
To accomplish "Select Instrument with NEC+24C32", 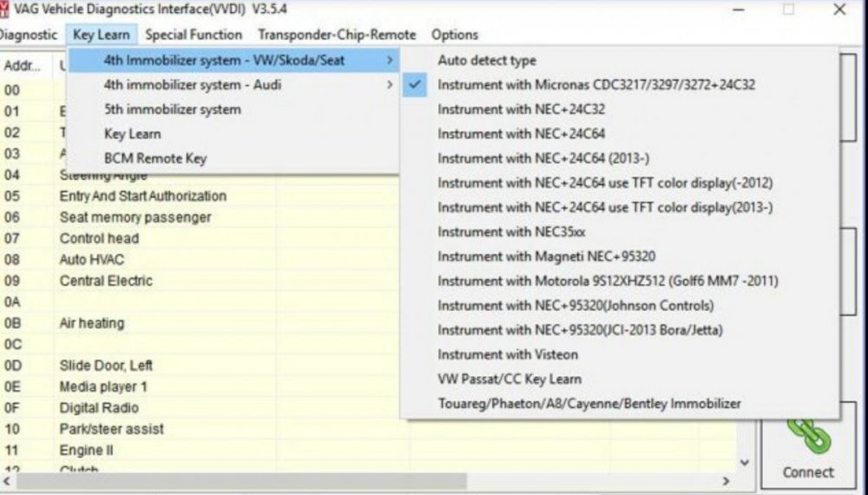I will tap(521, 109).
